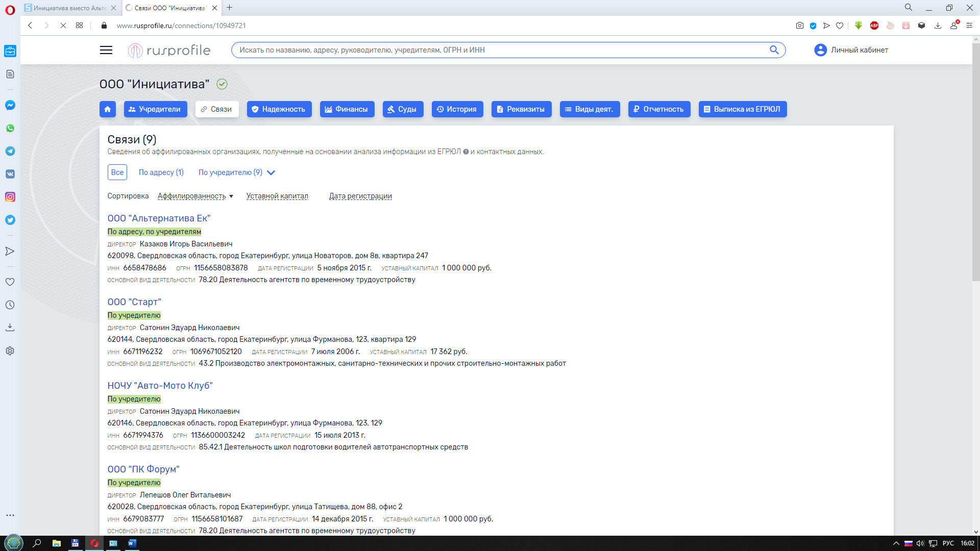The width and height of the screenshot is (980, 551).
Task: Click the Opera snapshot camera icon
Action: pos(799,26)
